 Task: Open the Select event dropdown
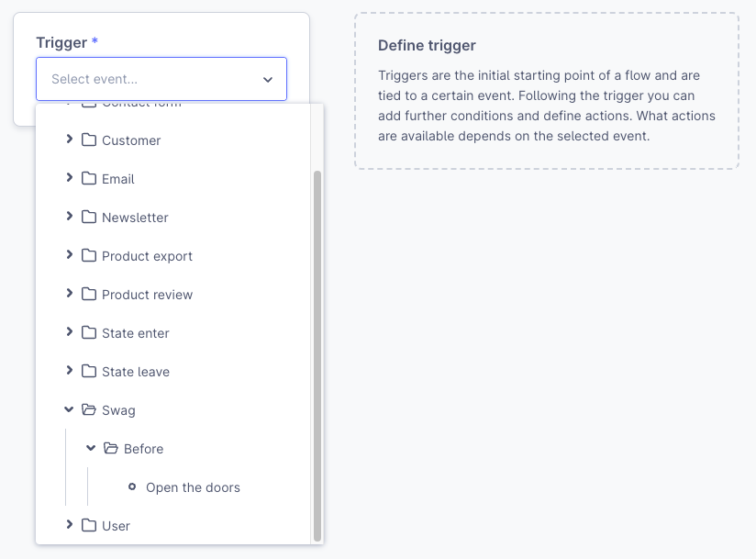[x=267, y=80]
